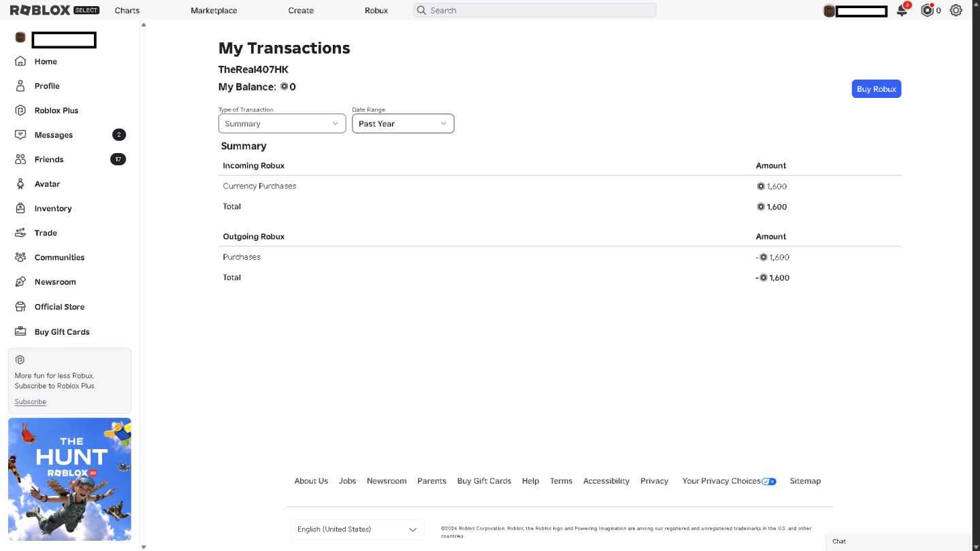Click the Avatar icon in the sidebar
Viewport: 980px width, 551px height.
20,184
